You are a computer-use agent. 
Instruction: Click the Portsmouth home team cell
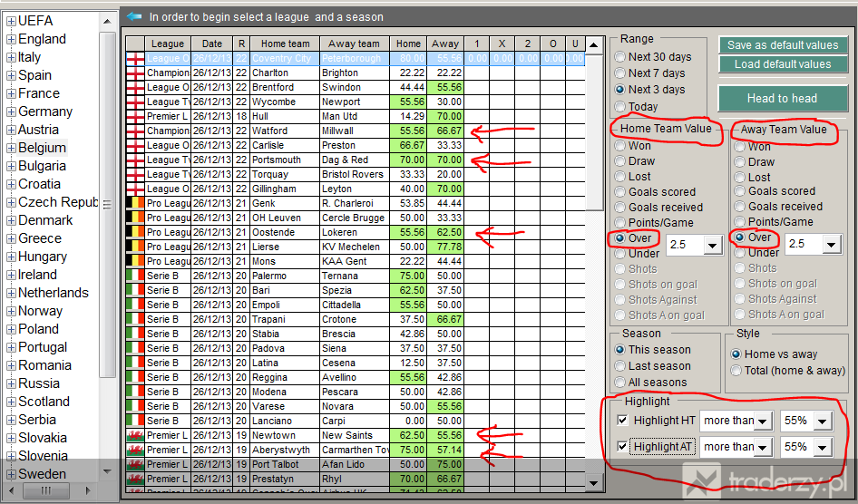pos(285,160)
